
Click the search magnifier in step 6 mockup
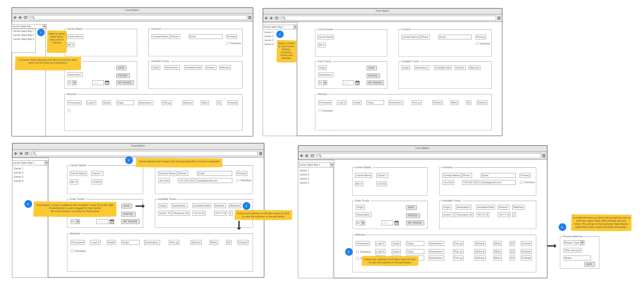click(x=320, y=156)
